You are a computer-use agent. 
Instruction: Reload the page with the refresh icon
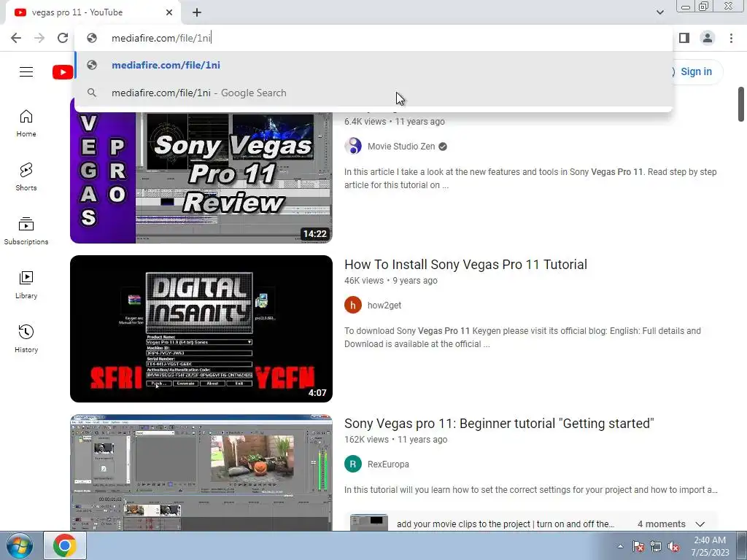pyautogui.click(x=63, y=38)
